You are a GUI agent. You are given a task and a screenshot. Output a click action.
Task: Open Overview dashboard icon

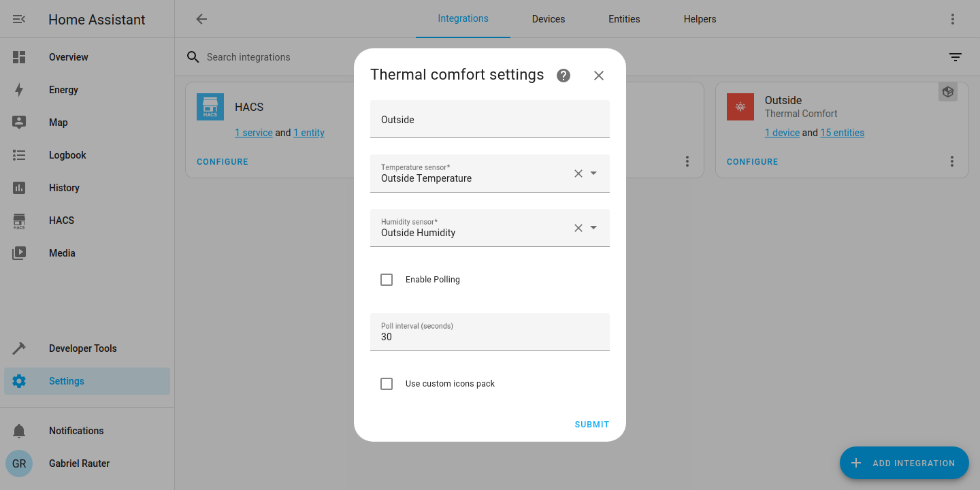(19, 57)
